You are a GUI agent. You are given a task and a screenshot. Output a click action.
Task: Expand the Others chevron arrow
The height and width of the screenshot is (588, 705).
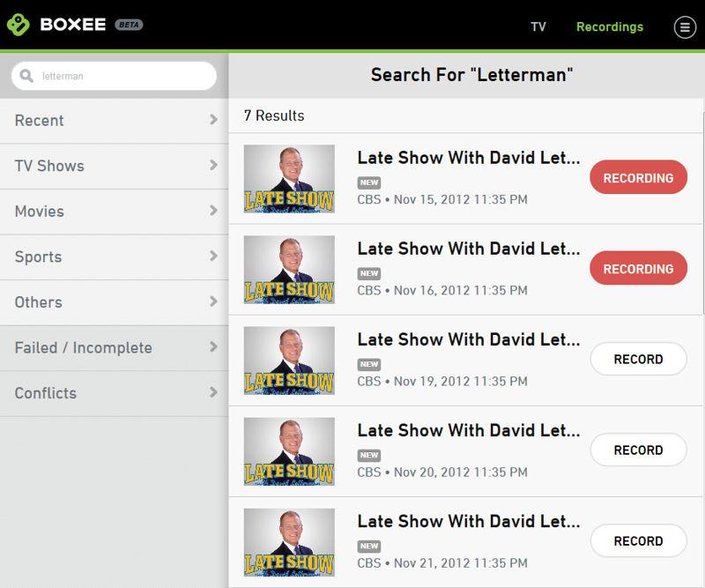click(213, 301)
